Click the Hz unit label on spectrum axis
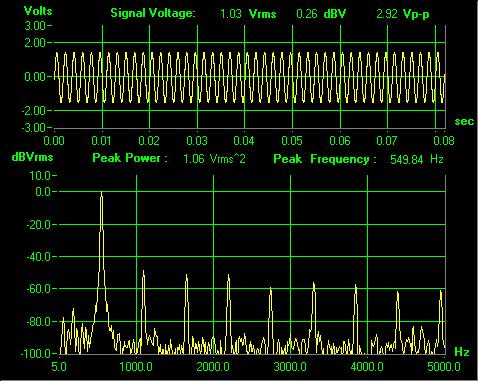This screenshot has height=381, width=478. (x=462, y=352)
